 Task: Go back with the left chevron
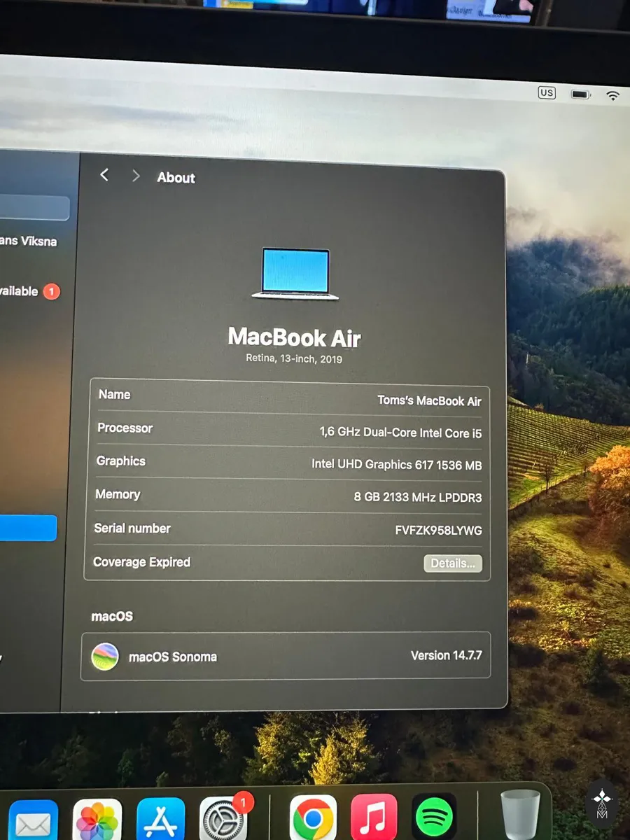point(104,175)
